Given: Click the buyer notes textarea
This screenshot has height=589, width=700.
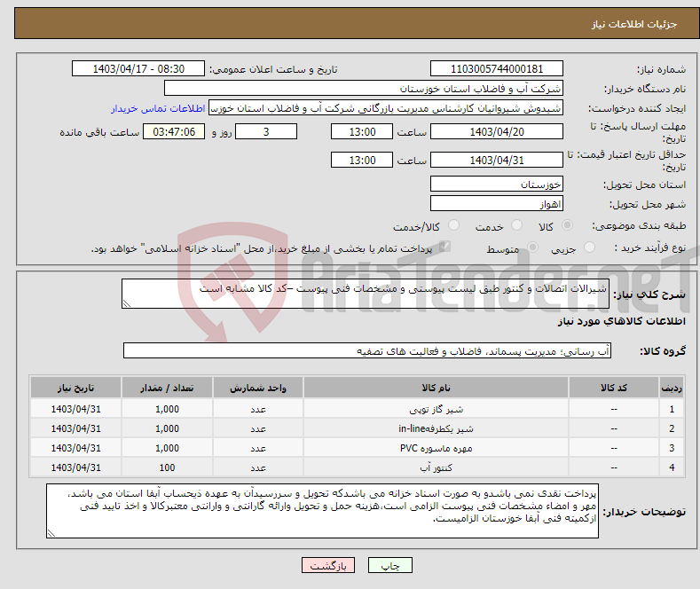Looking at the screenshot, I should click(322, 511).
